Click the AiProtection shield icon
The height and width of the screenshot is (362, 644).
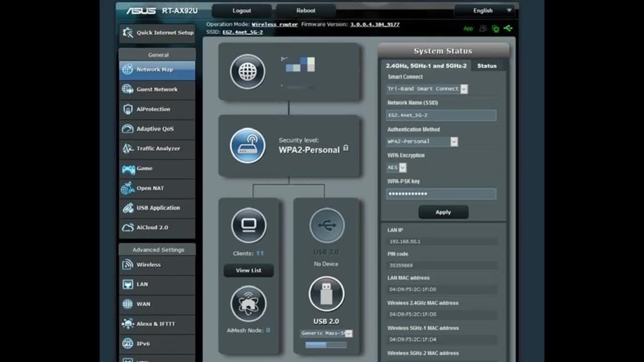[128, 109]
